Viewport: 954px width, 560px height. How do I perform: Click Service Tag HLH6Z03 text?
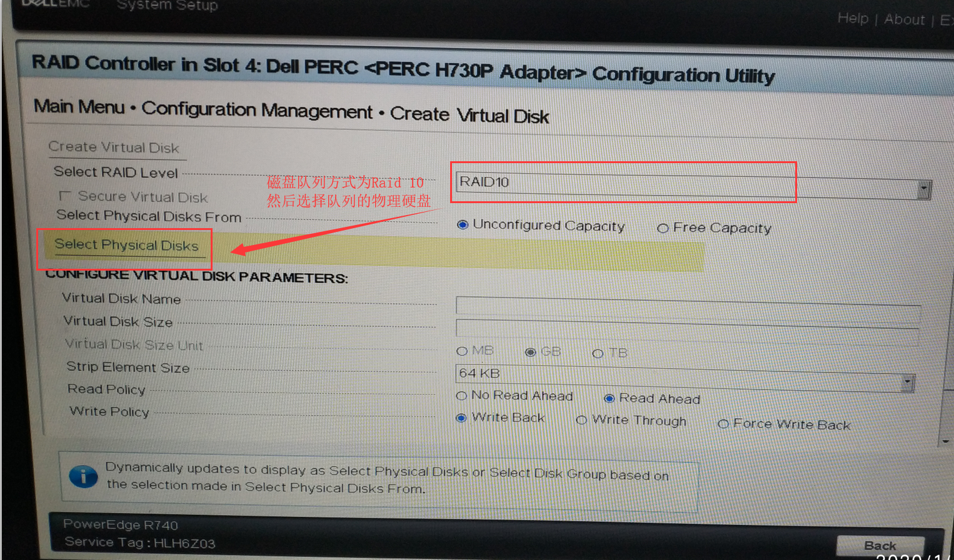[x=140, y=542]
